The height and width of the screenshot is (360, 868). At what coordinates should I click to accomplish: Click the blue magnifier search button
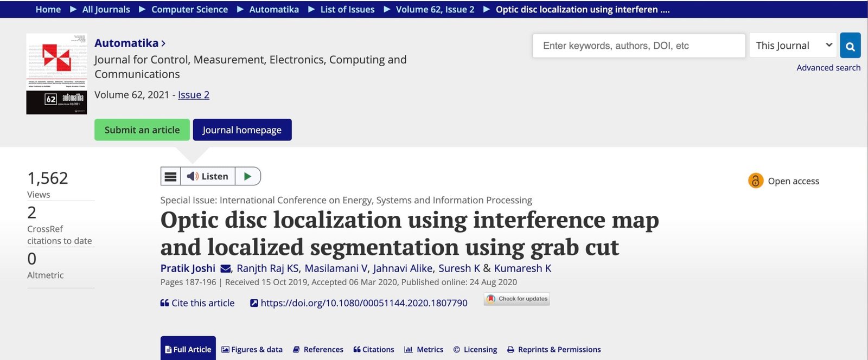coord(850,46)
